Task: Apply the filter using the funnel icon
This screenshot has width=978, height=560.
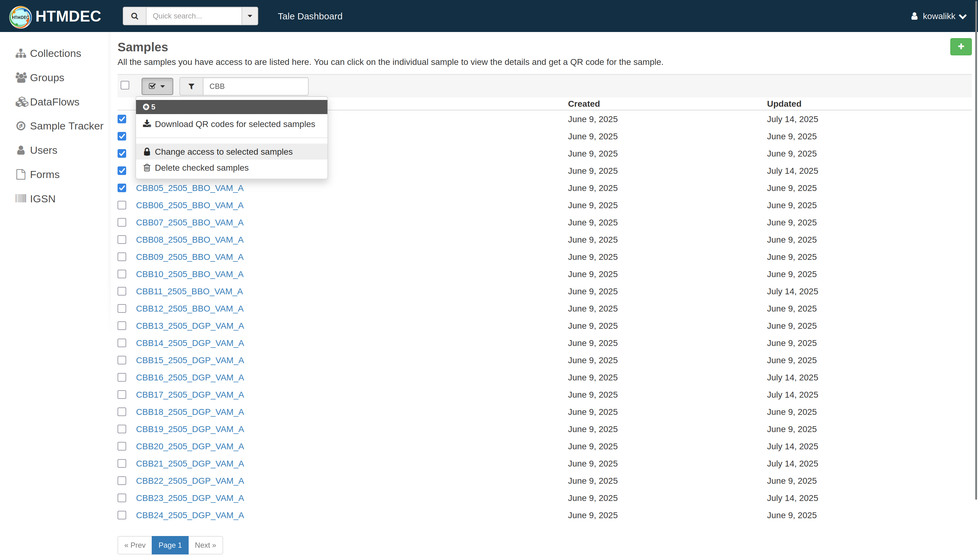Action: tap(191, 86)
